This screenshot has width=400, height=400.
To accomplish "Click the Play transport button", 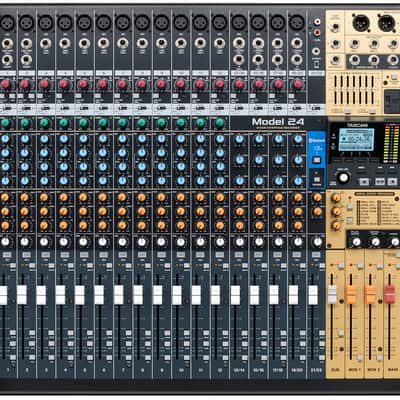I will 392,182.
